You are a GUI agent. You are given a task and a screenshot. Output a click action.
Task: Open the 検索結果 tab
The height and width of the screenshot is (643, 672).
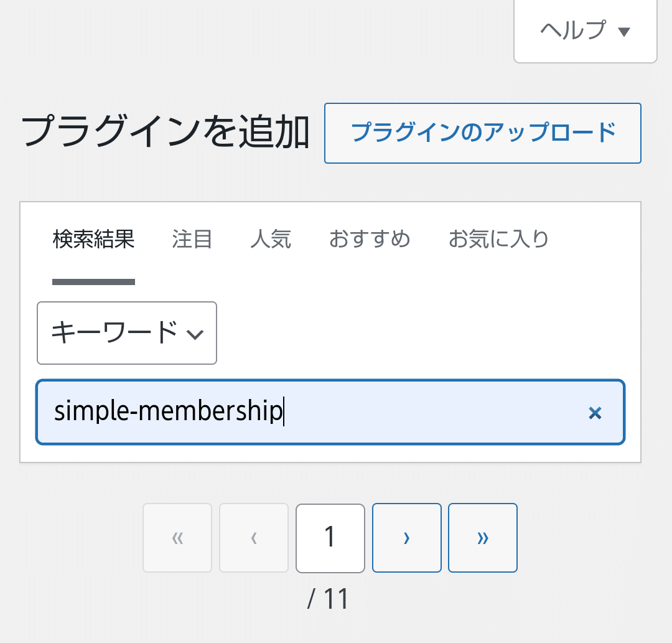[93, 239]
